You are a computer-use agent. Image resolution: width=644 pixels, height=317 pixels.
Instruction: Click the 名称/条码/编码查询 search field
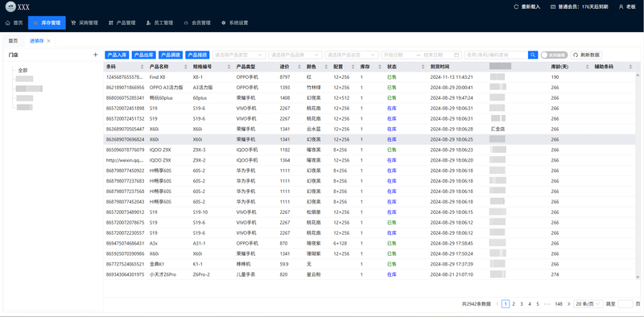point(496,55)
